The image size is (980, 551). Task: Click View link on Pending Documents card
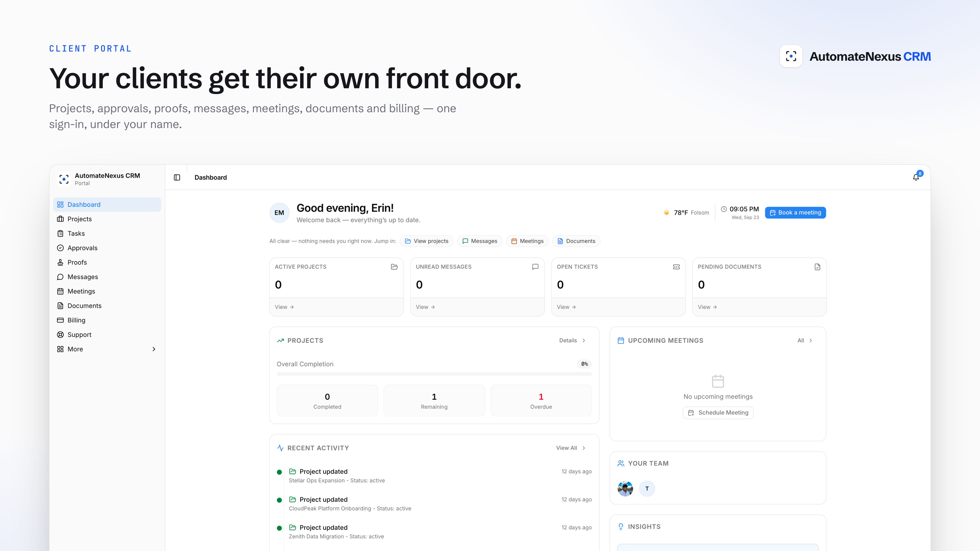(707, 307)
